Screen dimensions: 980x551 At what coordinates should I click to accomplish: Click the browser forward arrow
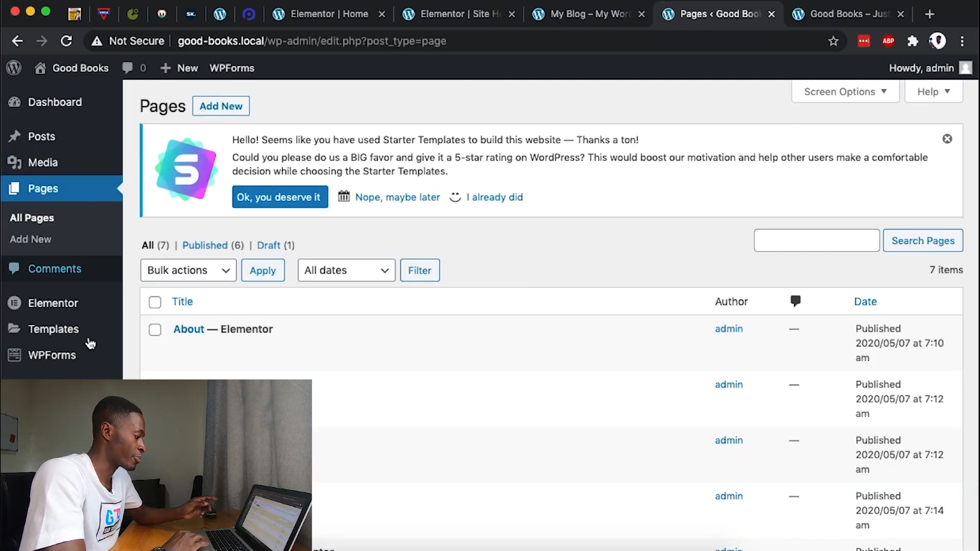coord(42,41)
